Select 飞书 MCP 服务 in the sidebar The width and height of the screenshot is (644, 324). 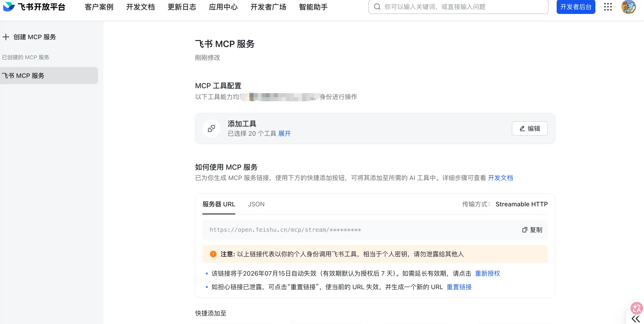pos(49,75)
